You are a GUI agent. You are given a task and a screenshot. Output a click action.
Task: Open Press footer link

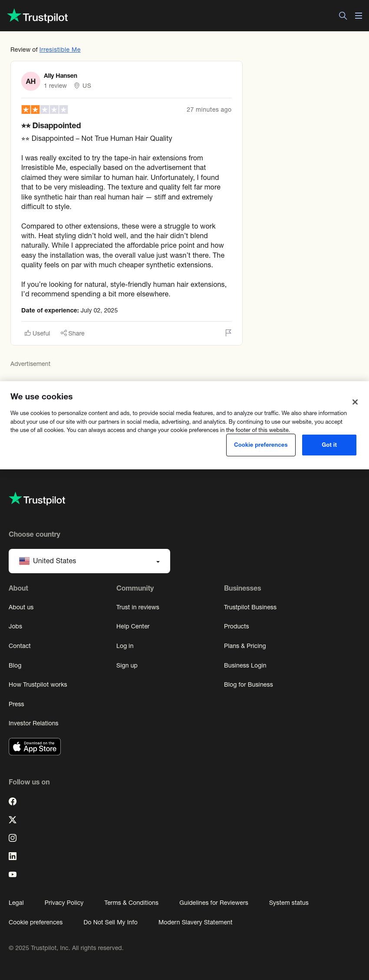pyautogui.click(x=16, y=704)
